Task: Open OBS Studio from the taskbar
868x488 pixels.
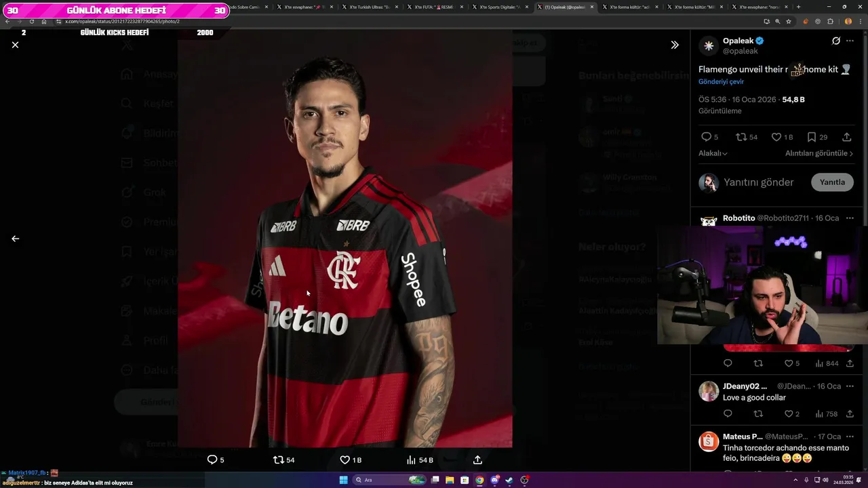Action: click(x=524, y=480)
